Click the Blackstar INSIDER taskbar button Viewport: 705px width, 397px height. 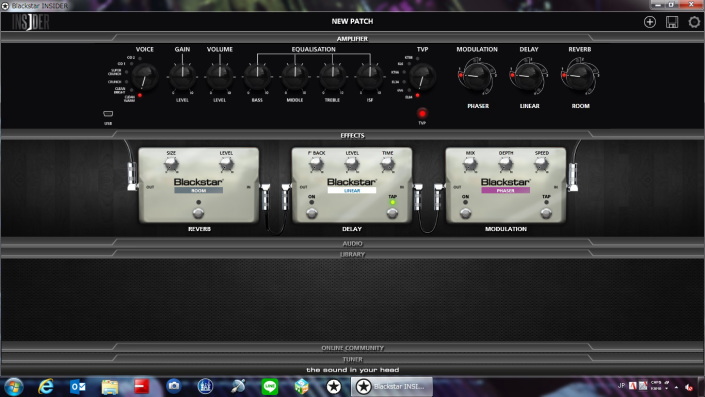click(x=392, y=387)
